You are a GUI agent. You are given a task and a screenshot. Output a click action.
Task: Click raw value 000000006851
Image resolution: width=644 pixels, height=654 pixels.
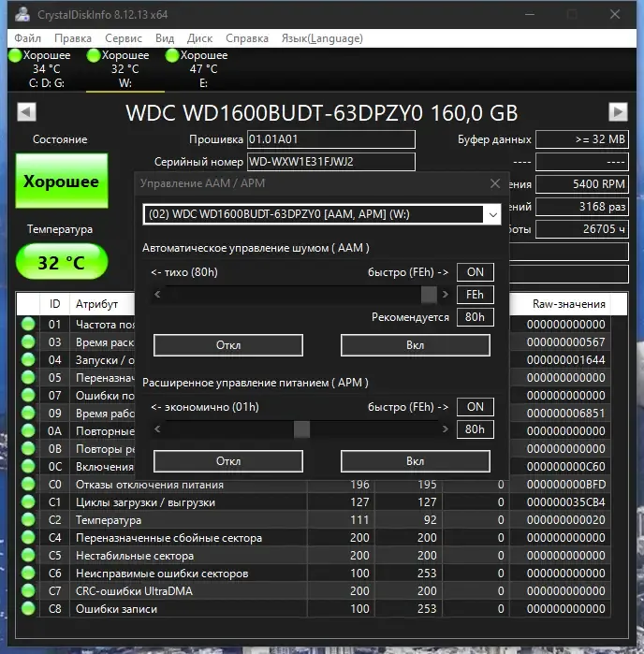565,413
